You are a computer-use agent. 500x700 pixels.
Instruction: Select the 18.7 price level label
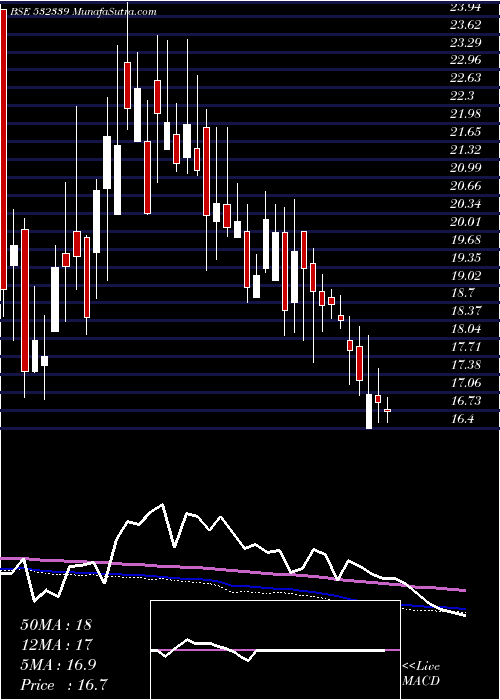pyautogui.click(x=462, y=294)
